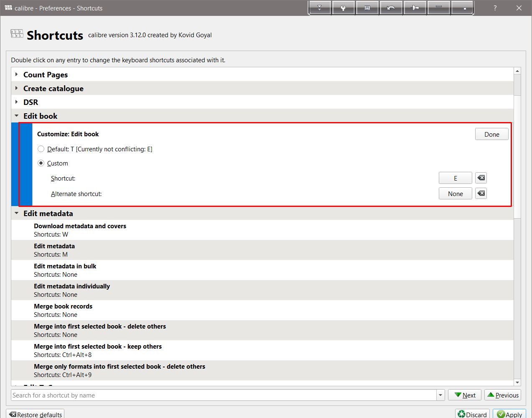532x418 pixels.
Task: Expand the DSR group
Action: (16, 102)
